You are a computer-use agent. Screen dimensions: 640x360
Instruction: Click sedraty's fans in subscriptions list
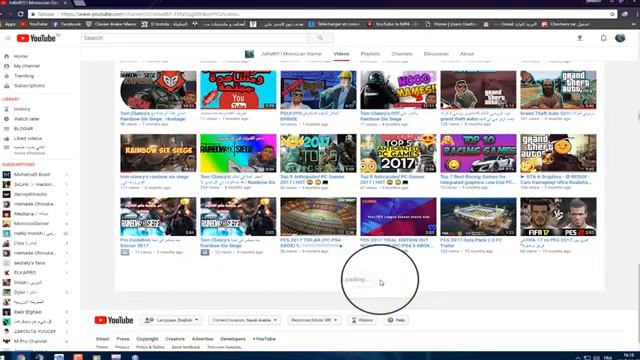click(29, 263)
